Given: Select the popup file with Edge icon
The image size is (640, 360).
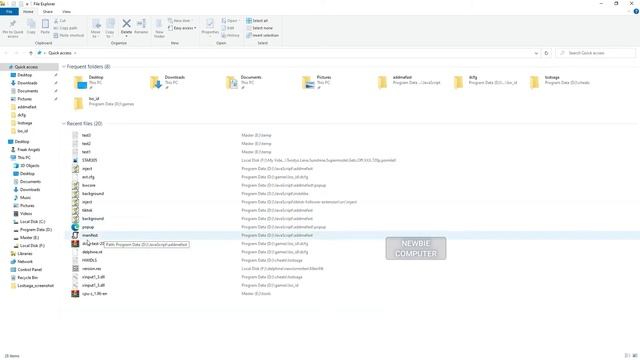Looking at the screenshot, I should click(75, 227).
